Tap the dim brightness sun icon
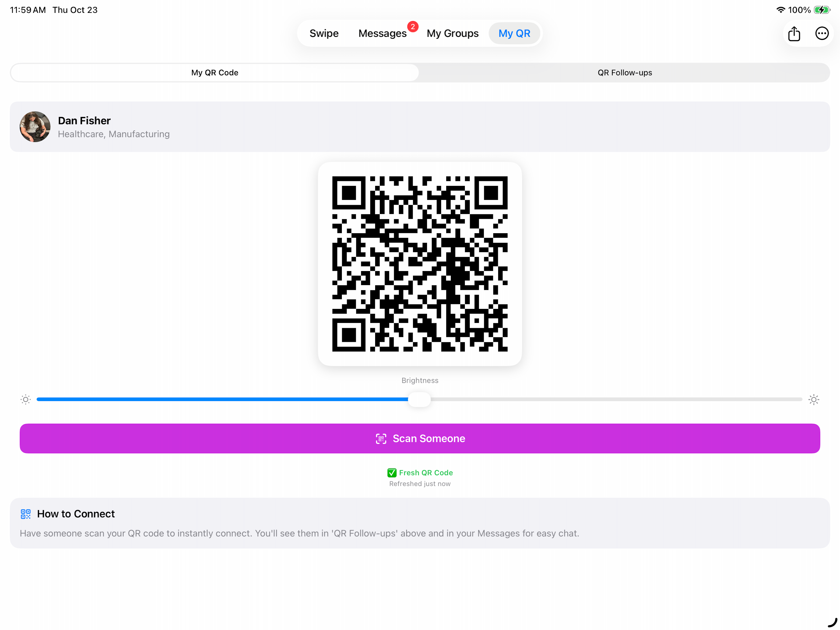 (x=25, y=400)
